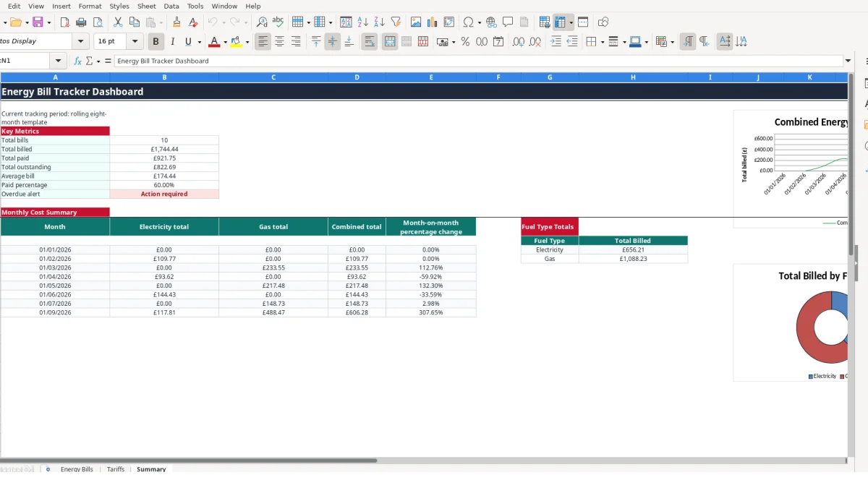Click the Print icon
The width and height of the screenshot is (868, 488).
pos(82,22)
